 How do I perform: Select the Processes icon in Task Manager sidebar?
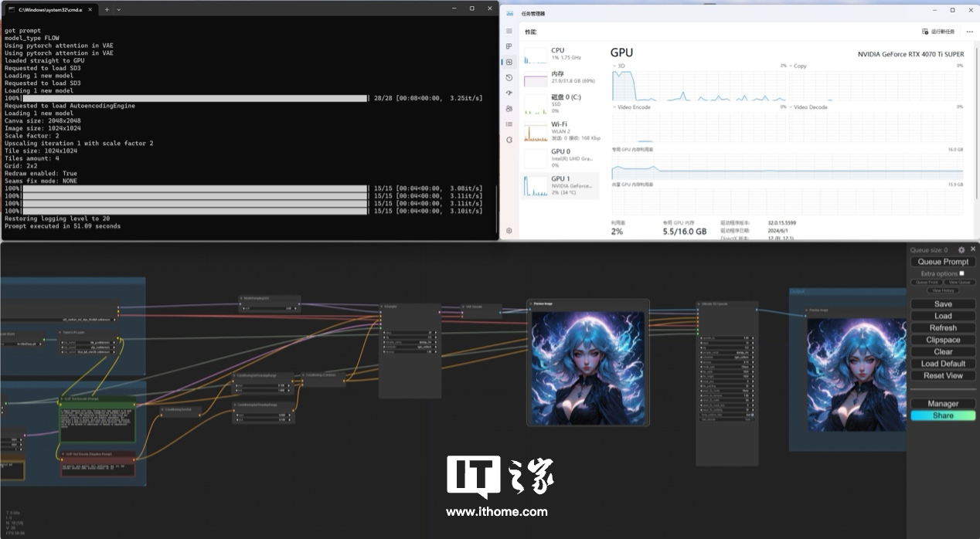click(509, 46)
